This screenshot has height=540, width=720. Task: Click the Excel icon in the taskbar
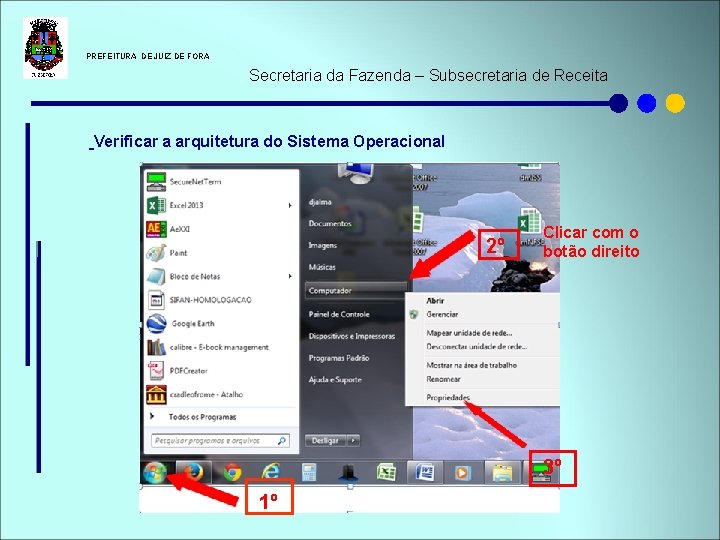(x=386, y=472)
